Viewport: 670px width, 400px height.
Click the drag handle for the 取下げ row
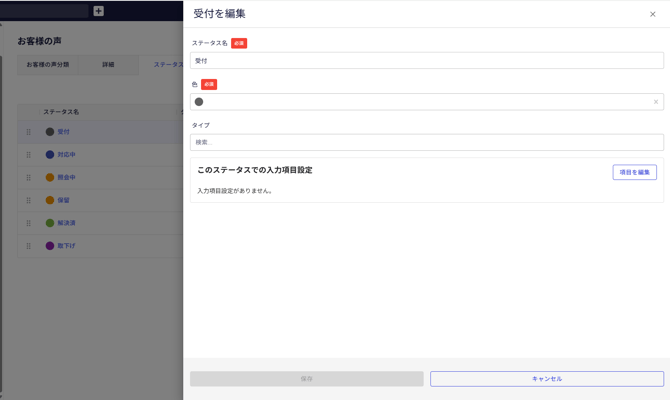click(28, 246)
